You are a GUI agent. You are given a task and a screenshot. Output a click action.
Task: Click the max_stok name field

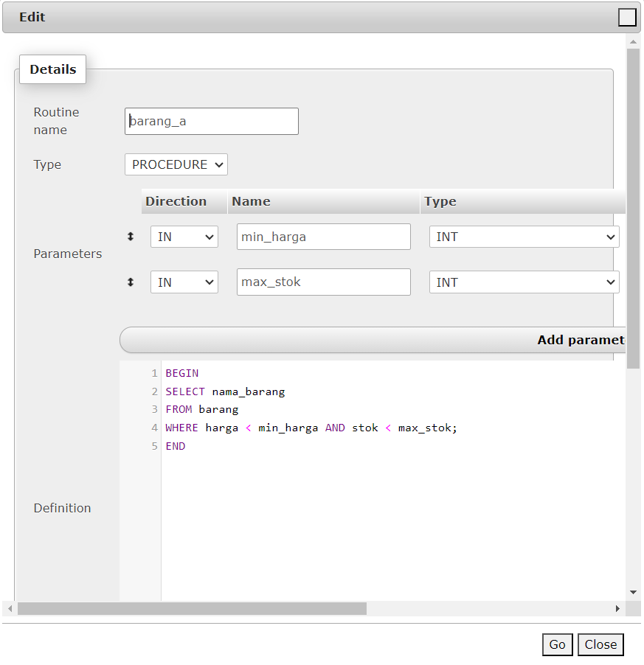323,282
